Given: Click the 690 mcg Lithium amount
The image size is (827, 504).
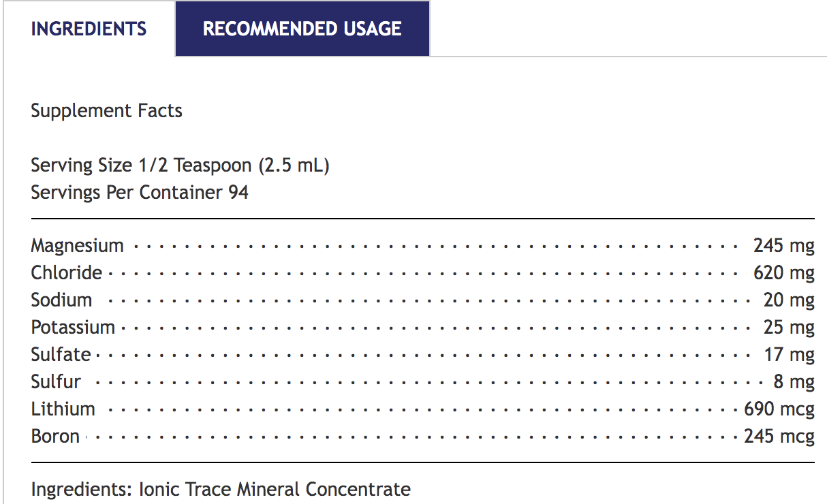Looking at the screenshot, I should tap(779, 409).
